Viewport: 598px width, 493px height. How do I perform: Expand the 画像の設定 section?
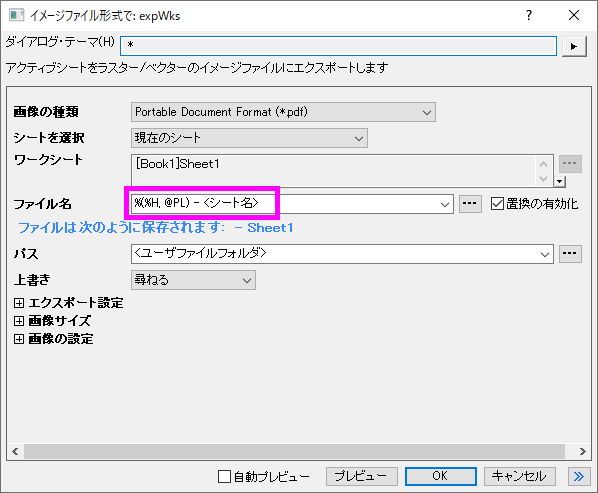click(19, 339)
